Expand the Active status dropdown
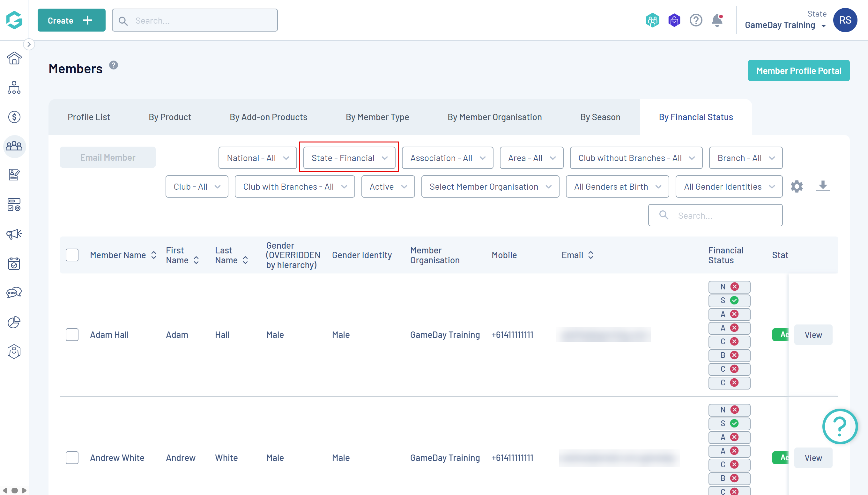The height and width of the screenshot is (495, 868). [x=388, y=186]
